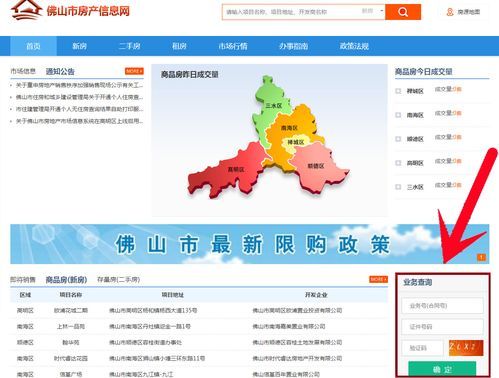The height and width of the screenshot is (378, 499).
Task: Click the orange MORE button beside 通知公告
Action: click(x=134, y=71)
